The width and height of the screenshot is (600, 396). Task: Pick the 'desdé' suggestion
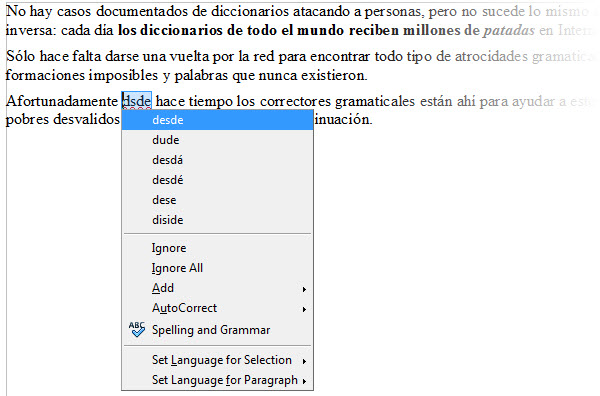217,179
